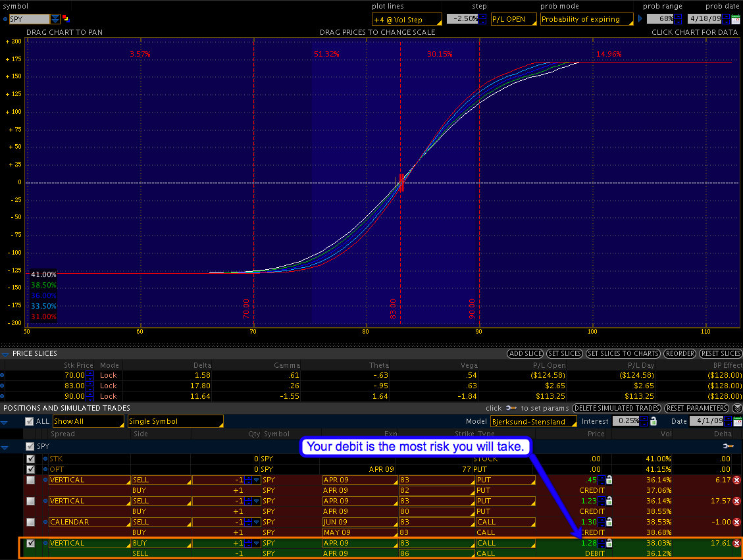The image size is (743, 560).
Task: Toggle the STK row checkbox
Action: click(30, 459)
